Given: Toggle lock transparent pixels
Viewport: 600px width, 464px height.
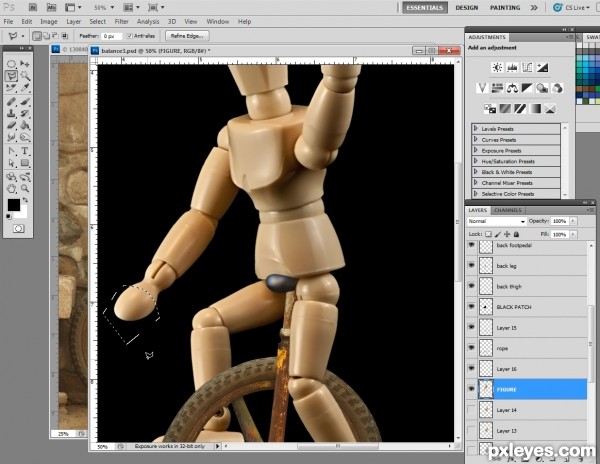Looking at the screenshot, I should [488, 234].
